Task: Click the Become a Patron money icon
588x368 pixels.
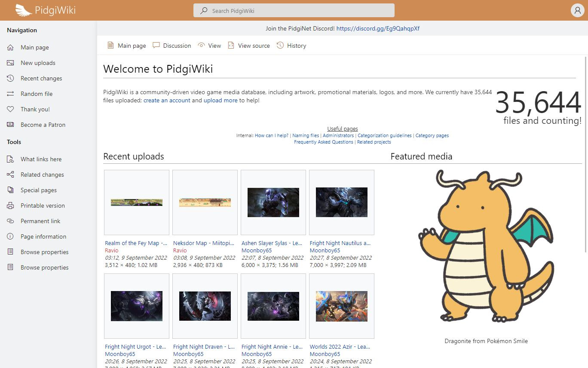Action: (x=10, y=125)
